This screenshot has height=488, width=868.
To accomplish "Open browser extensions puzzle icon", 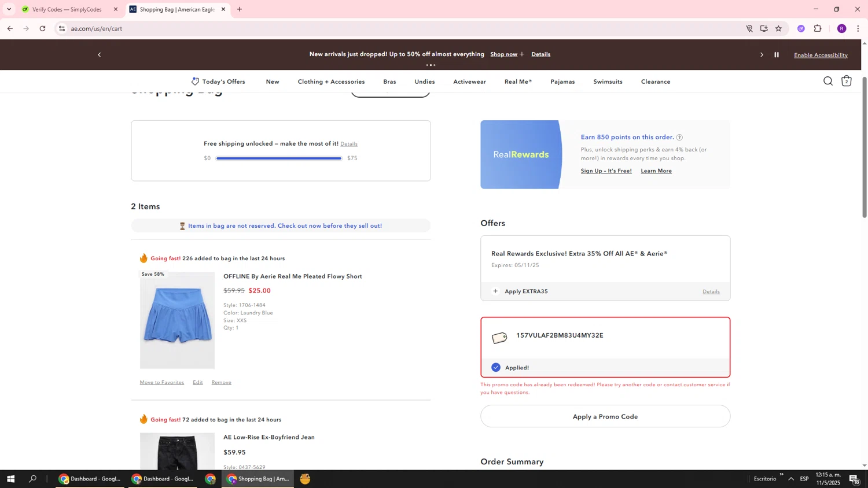I will point(818,28).
